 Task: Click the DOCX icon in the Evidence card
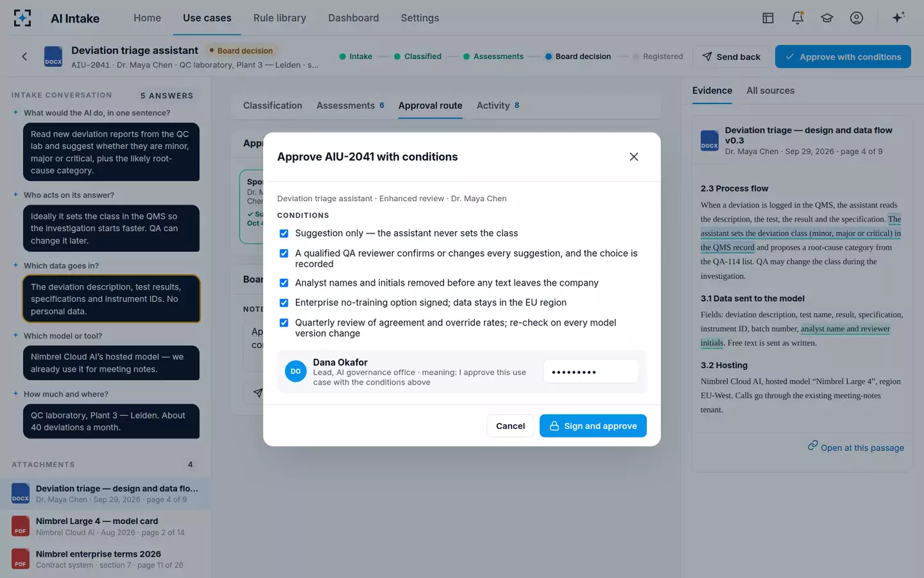pyautogui.click(x=710, y=141)
